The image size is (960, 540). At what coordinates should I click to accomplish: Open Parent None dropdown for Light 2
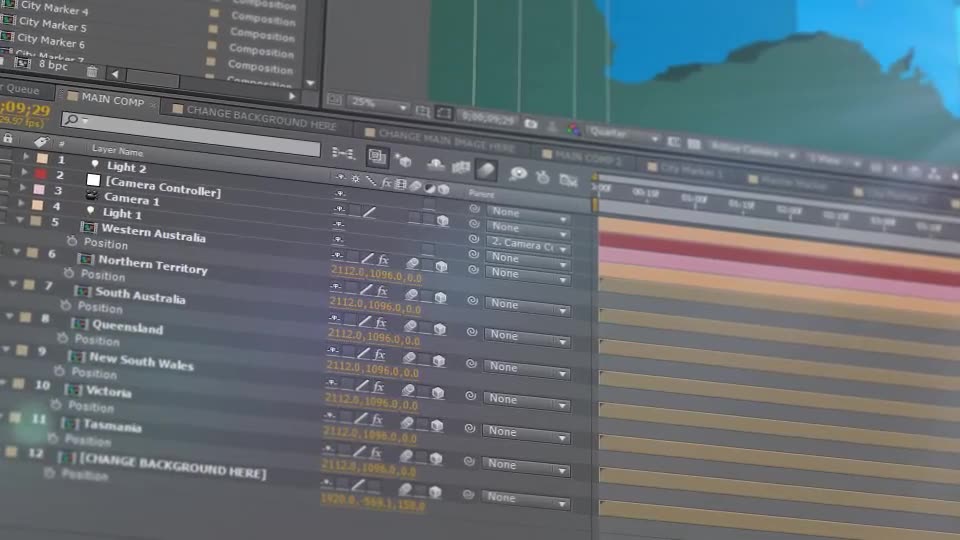click(529, 214)
